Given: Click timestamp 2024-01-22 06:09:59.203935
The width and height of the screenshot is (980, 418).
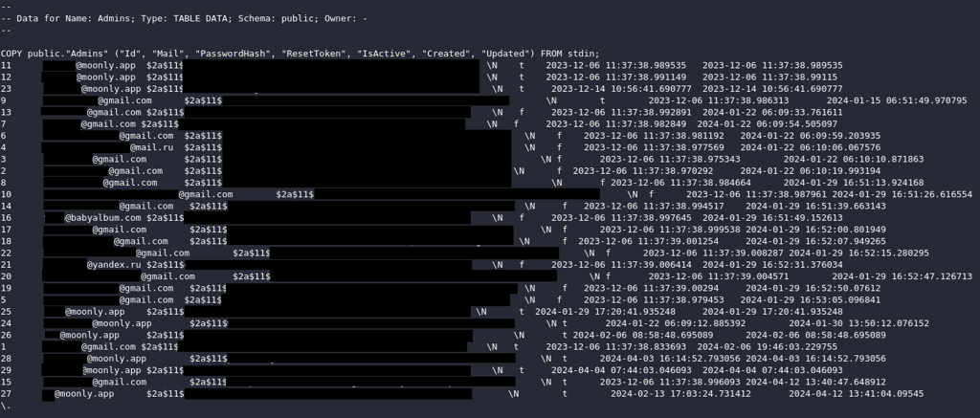Looking at the screenshot, I should click(x=810, y=136).
